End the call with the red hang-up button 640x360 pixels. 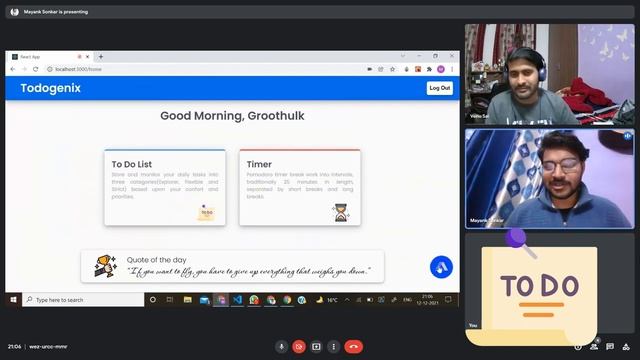(x=353, y=347)
